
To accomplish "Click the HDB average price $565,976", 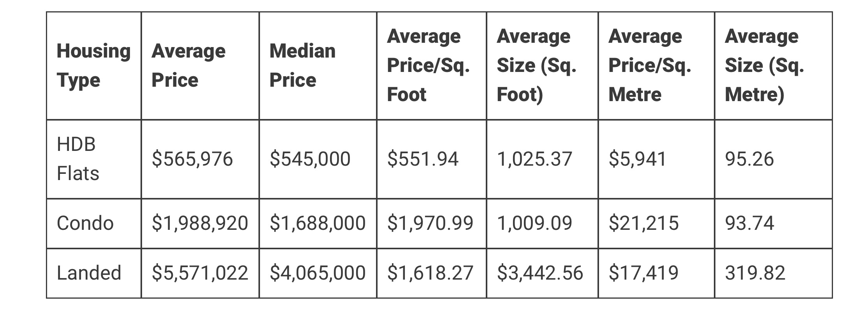I will [x=192, y=159].
